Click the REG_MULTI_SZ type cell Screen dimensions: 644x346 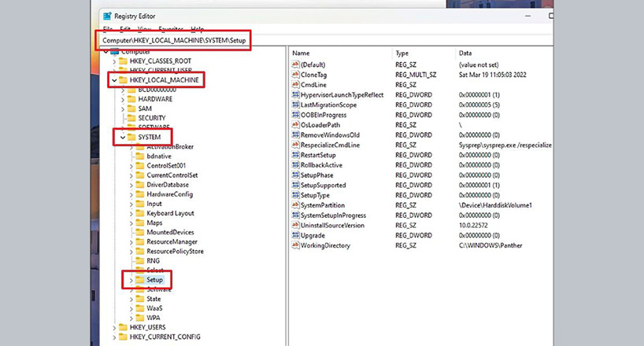(416, 75)
